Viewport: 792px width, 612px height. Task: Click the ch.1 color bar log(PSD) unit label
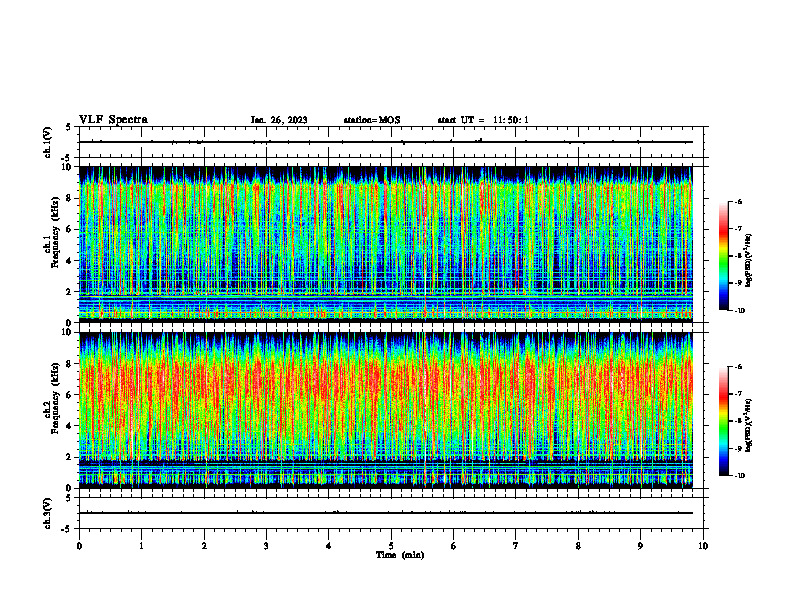tap(749, 261)
